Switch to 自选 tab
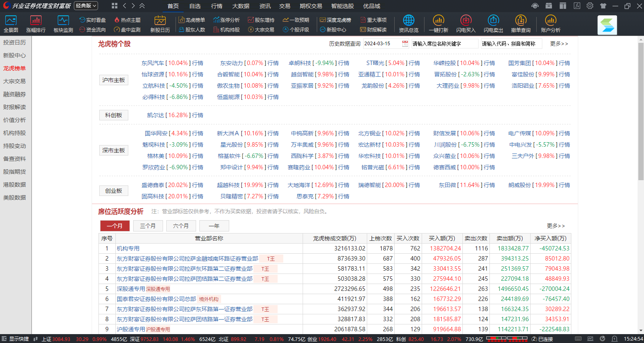Image resolution: width=644 pixels, height=343 pixels. coord(195,6)
